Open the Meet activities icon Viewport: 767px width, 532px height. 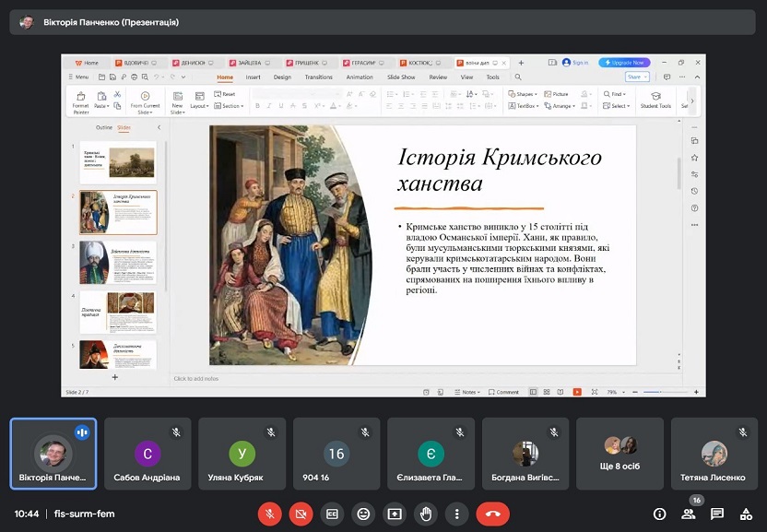click(x=746, y=514)
